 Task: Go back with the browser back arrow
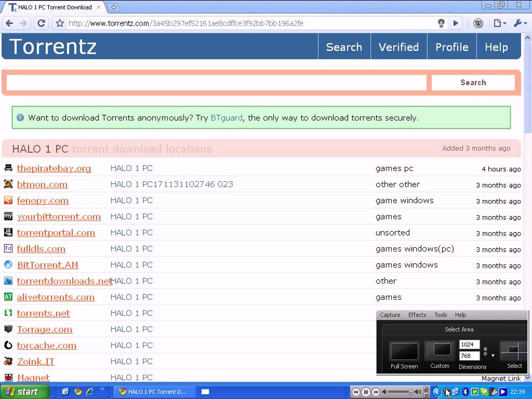9,23
